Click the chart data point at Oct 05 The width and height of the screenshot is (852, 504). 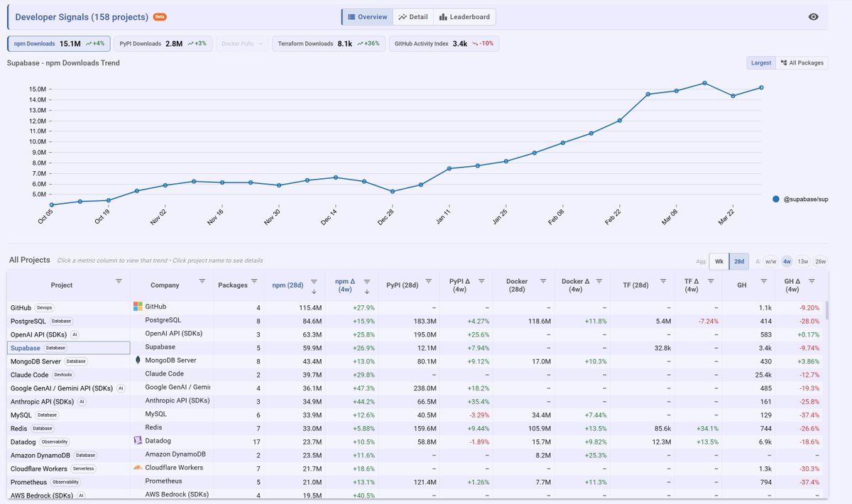pos(52,204)
